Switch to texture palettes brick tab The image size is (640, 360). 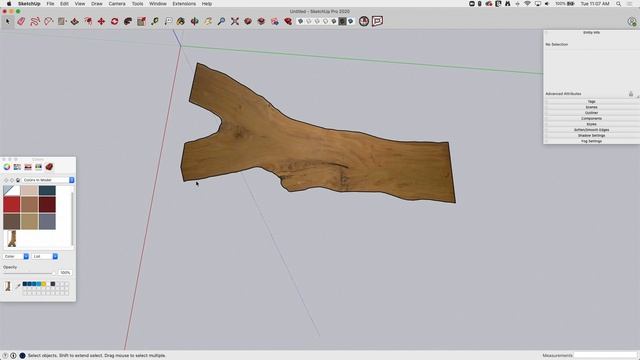(49, 167)
